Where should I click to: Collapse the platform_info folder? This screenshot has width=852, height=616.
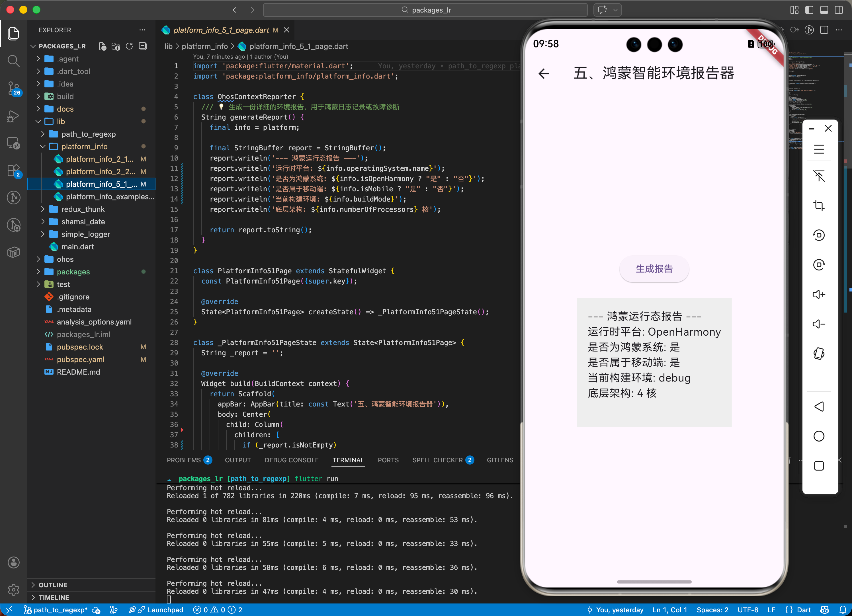[x=84, y=147]
